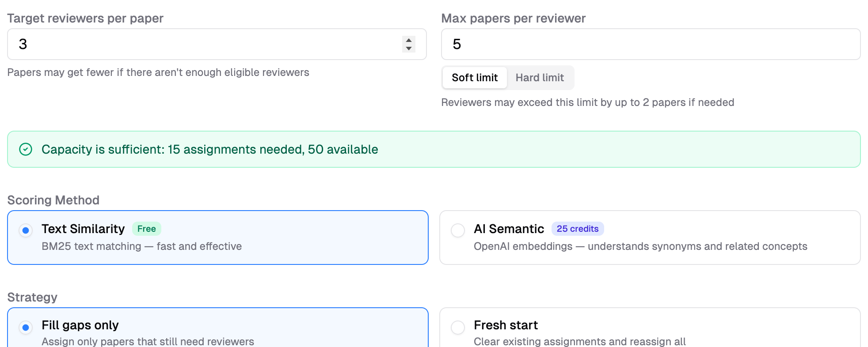This screenshot has width=868, height=347.
Task: Click the Free badge on Text Similarity
Action: tap(146, 229)
